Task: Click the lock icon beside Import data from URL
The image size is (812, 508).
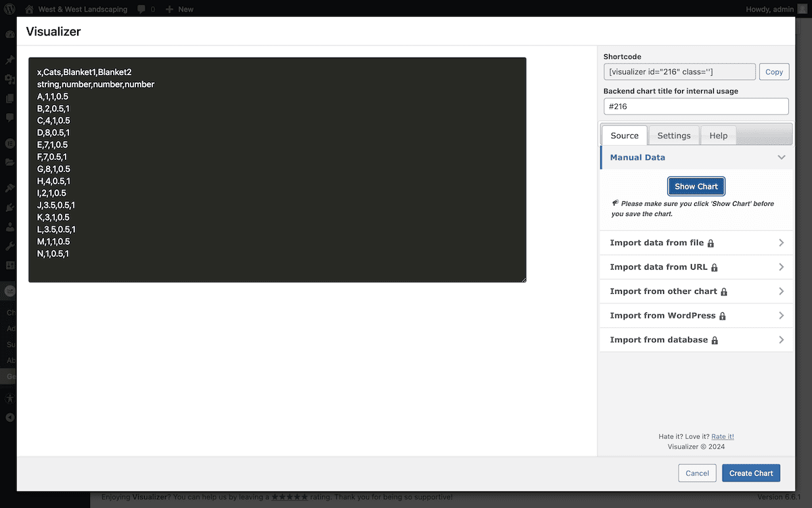Action: point(714,268)
